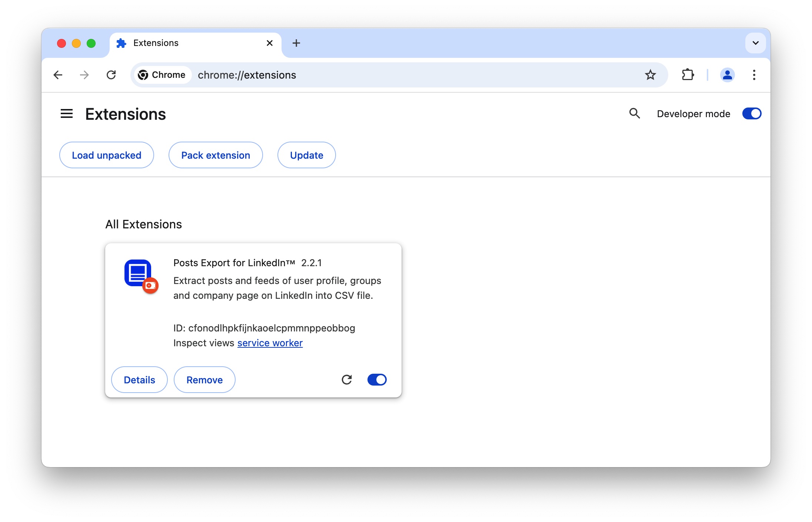Turn off the Posts Export for LinkedIn extension
This screenshot has height=522, width=812.
377,380
